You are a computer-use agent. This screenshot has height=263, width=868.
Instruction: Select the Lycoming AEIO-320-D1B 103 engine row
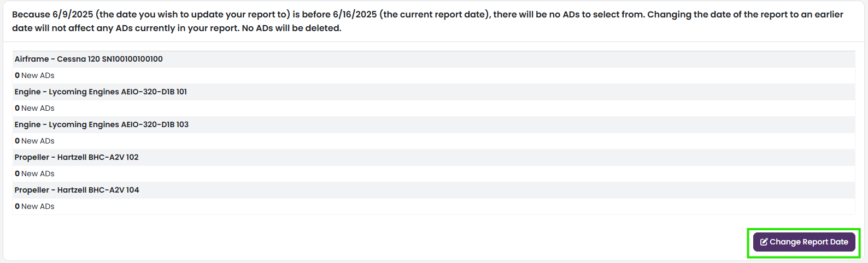[x=434, y=124]
